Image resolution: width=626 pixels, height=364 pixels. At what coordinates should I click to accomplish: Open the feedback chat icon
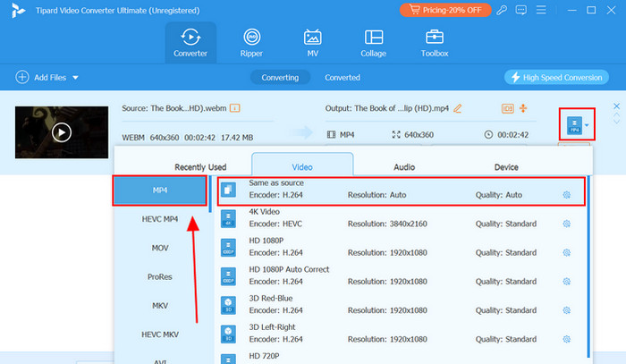tap(521, 10)
